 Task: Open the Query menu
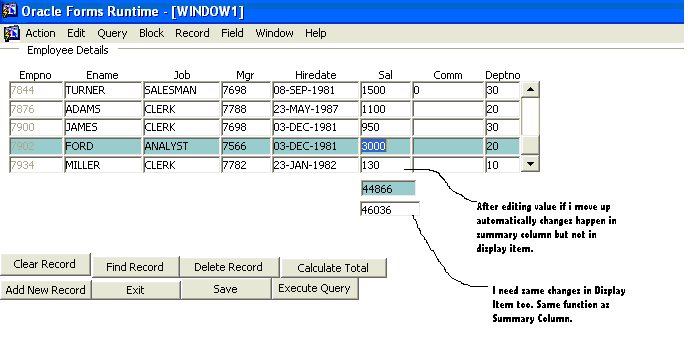pos(112,33)
